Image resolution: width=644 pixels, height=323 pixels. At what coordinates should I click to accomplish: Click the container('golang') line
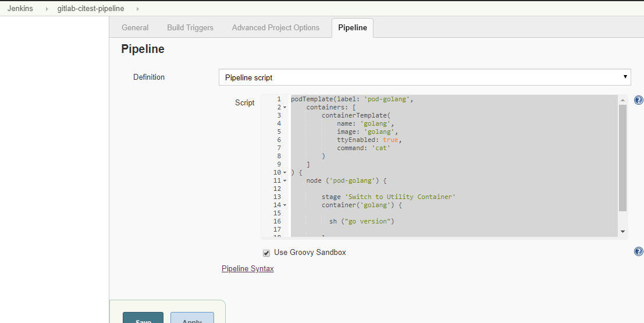click(x=361, y=205)
